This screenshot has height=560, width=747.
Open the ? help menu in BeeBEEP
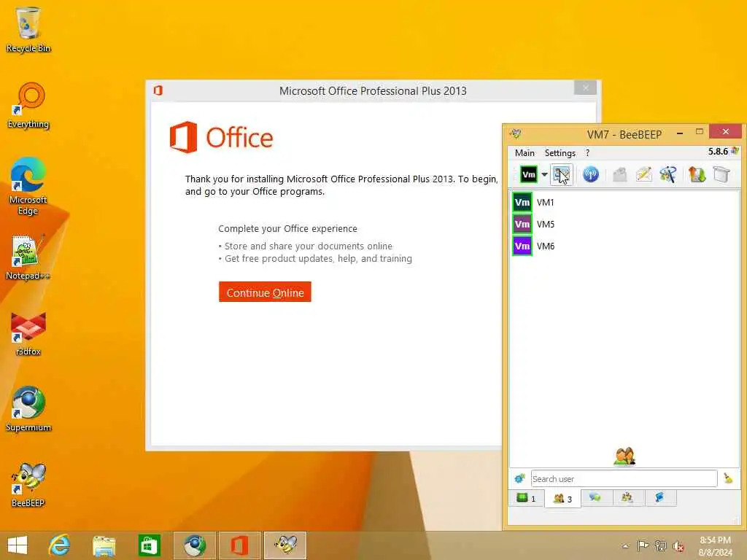pyautogui.click(x=587, y=153)
